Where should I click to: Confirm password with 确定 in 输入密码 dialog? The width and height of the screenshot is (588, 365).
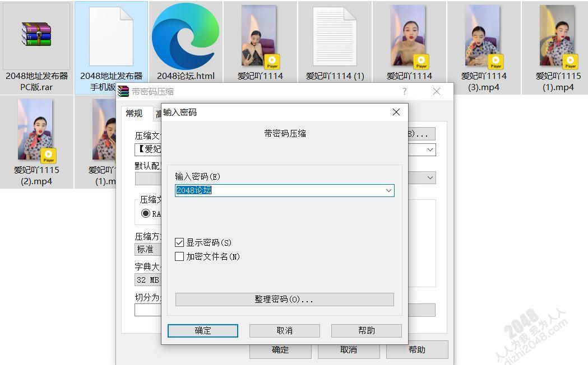coord(202,331)
